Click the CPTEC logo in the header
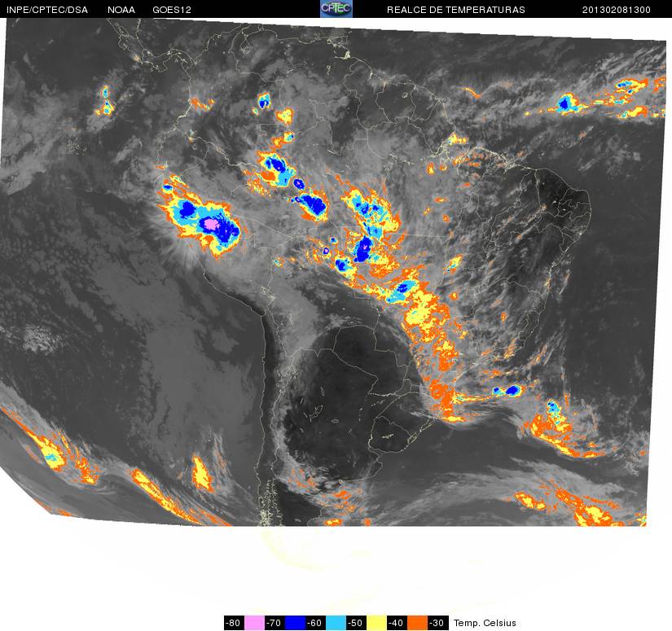The width and height of the screenshot is (672, 631). coord(336,9)
